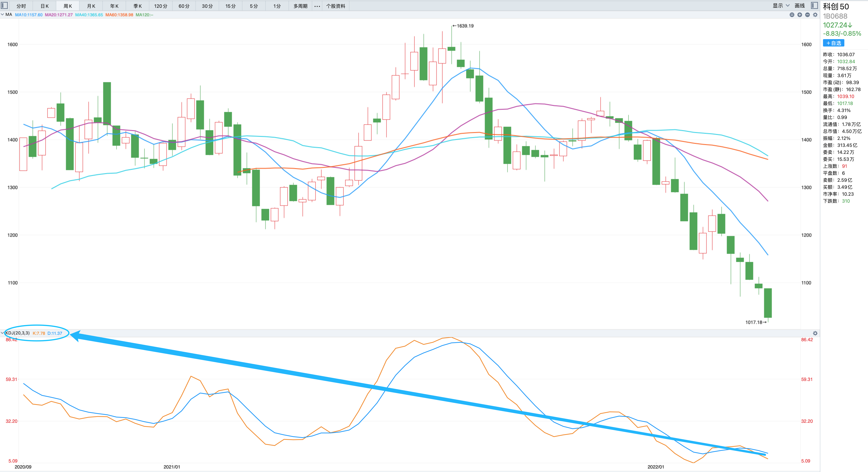Switch to the 日K tab
Screen dimensions: 868x472
(44, 6)
